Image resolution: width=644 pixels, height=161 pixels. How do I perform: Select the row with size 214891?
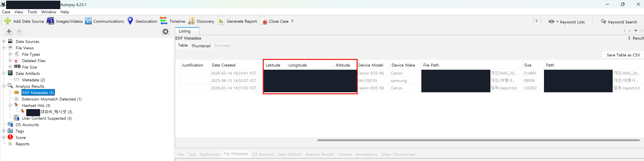(x=409, y=73)
